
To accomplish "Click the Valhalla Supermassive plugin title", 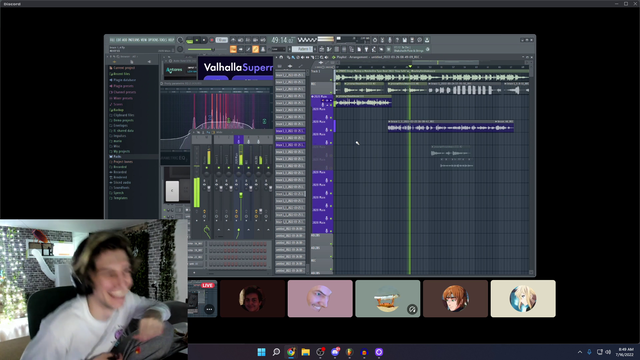I will pyautogui.click(x=238, y=67).
